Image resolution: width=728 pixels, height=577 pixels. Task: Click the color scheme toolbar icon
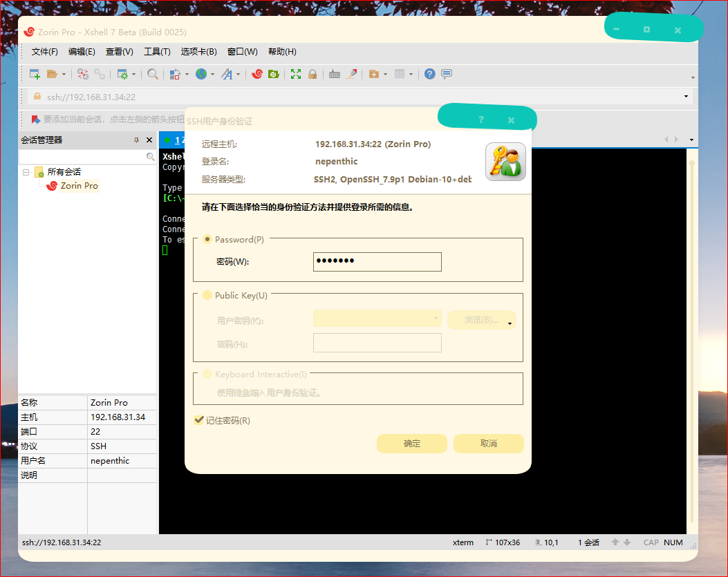coord(175,74)
